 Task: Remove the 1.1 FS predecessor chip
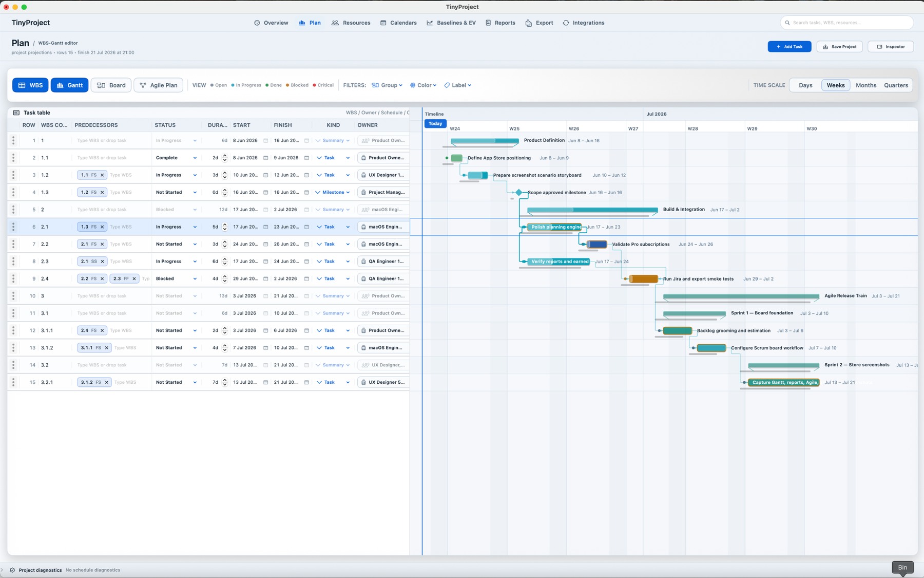(102, 175)
